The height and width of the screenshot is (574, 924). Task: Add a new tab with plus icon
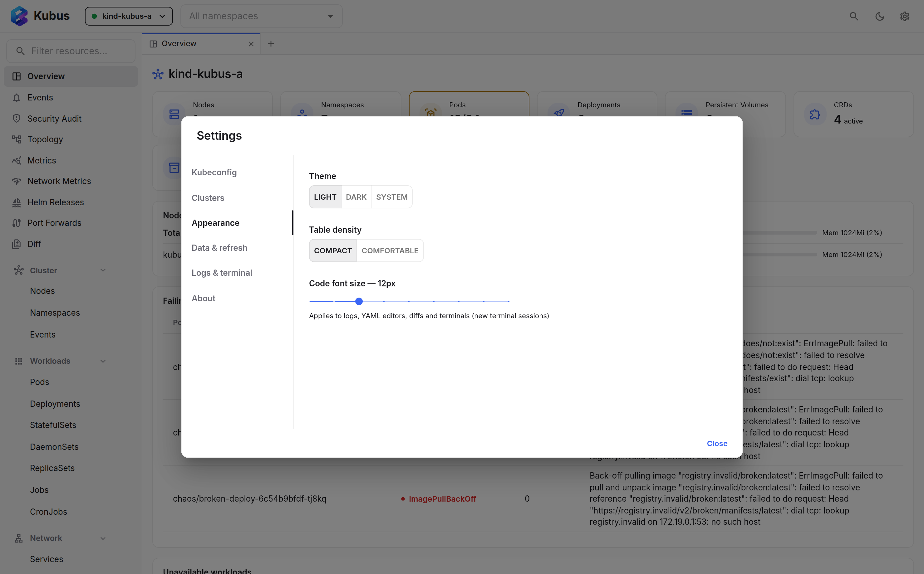coord(271,44)
